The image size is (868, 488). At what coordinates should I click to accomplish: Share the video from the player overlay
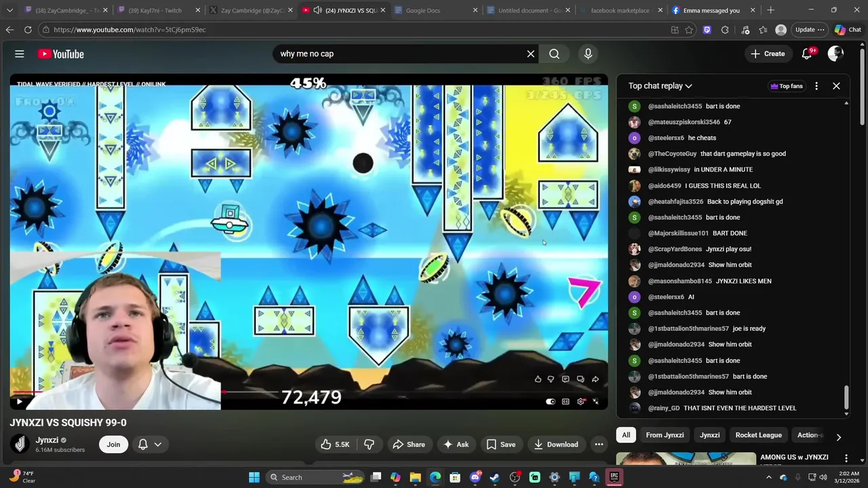(595, 379)
